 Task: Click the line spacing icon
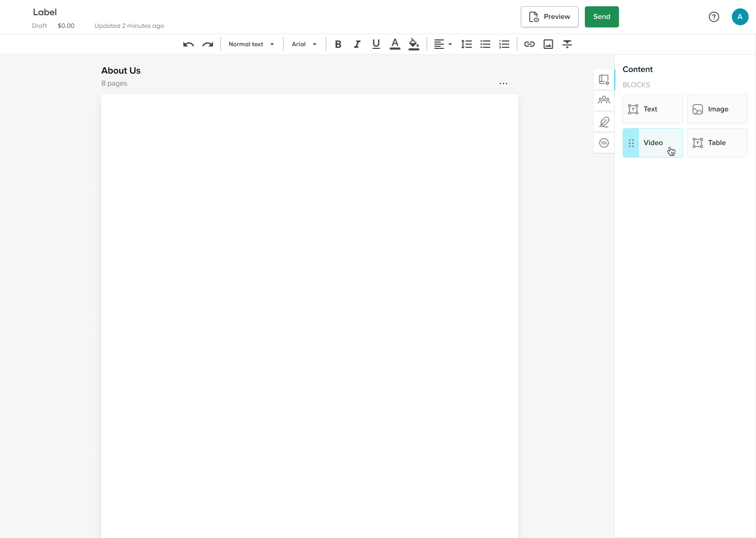pyautogui.click(x=466, y=44)
